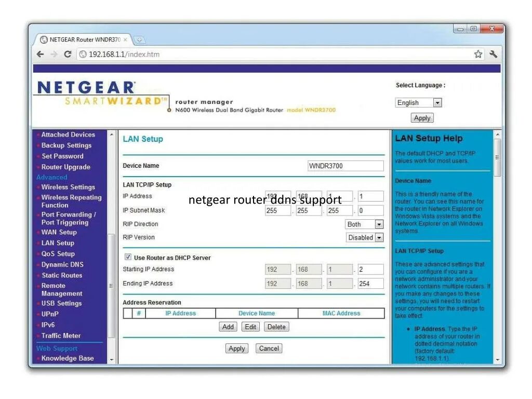Click last octet of IP Address
532x399 pixels.
[x=370, y=196]
